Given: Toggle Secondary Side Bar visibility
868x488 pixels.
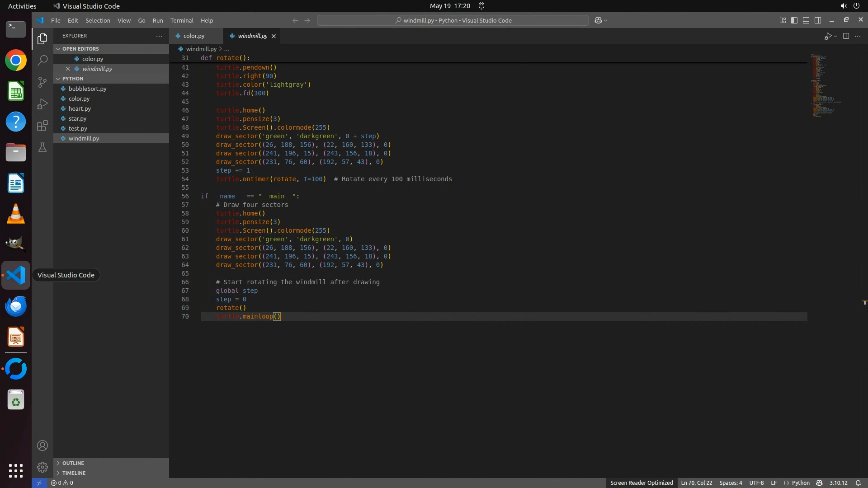Looking at the screenshot, I should 818,20.
